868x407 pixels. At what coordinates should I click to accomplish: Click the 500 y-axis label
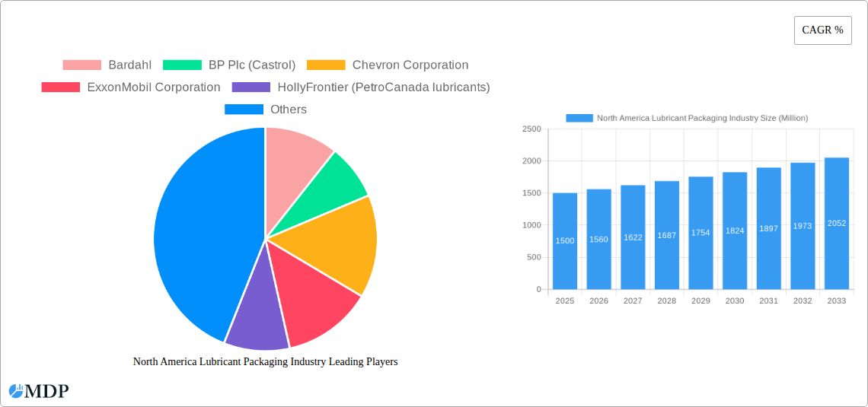pyautogui.click(x=534, y=257)
